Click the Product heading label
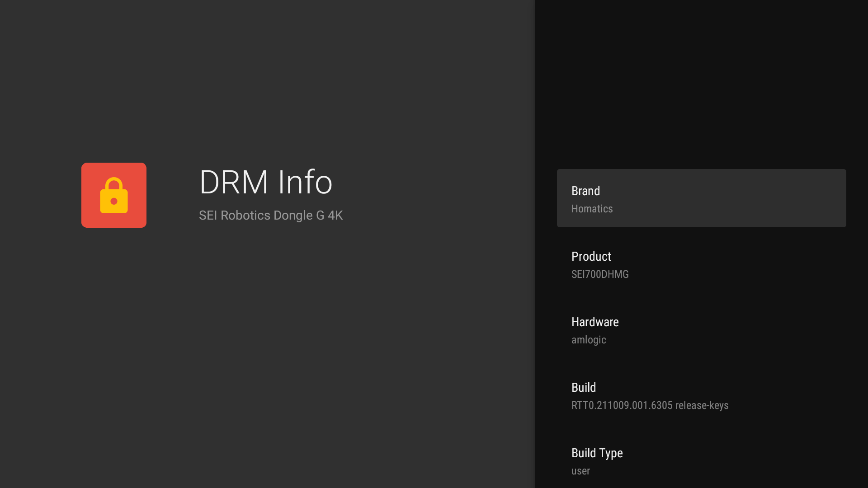The height and width of the screenshot is (488, 868). (x=591, y=256)
